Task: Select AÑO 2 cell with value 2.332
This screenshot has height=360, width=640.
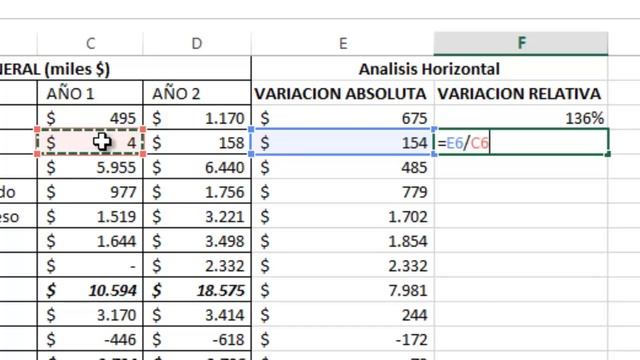Action: pyautogui.click(x=197, y=265)
